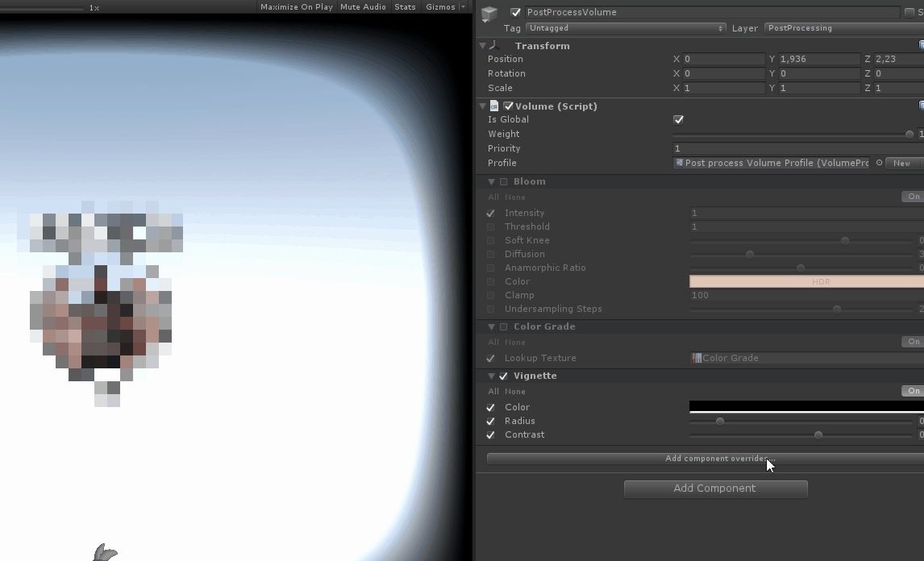Click the profile asset icon in Profile field
The image size is (924, 561).
click(680, 163)
